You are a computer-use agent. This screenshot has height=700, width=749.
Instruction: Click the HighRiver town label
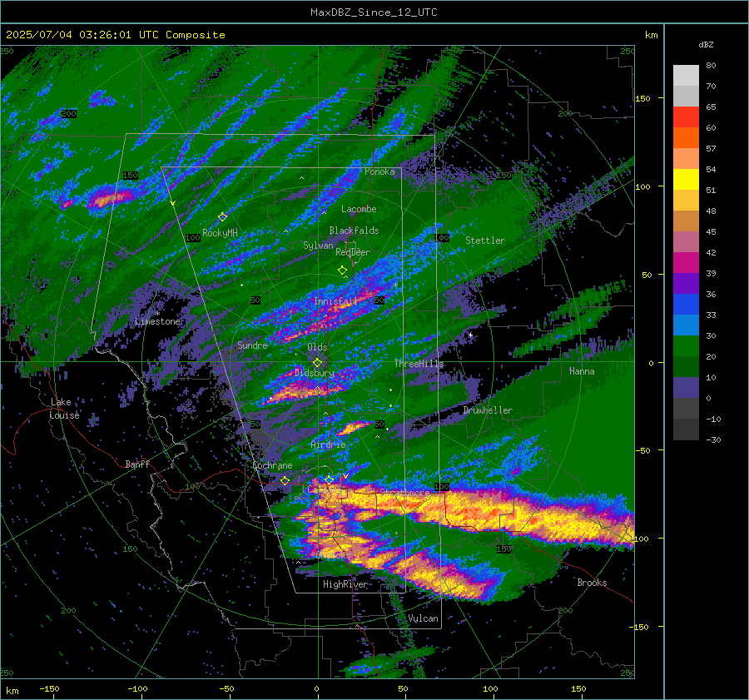click(345, 584)
